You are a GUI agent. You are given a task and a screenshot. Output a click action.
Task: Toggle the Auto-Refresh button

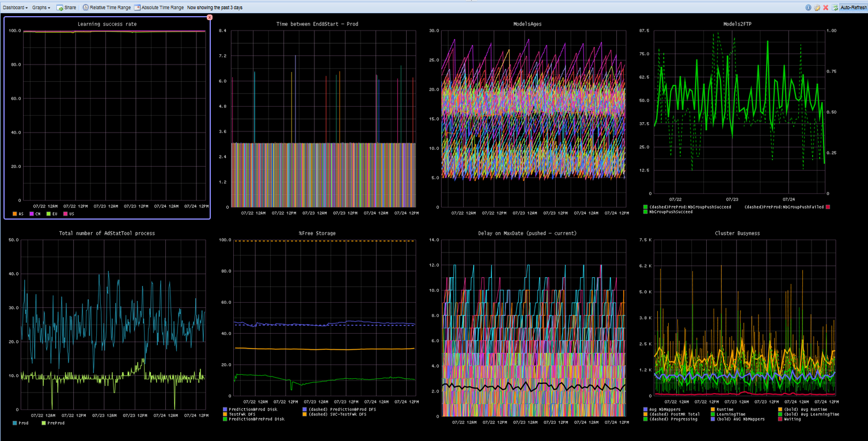tap(852, 7)
